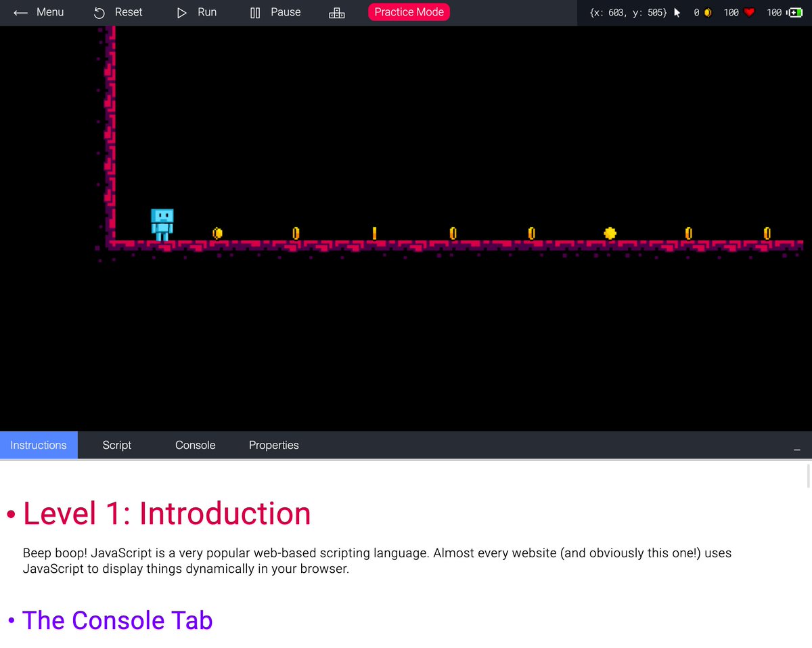Open the Properties tab

(x=274, y=445)
